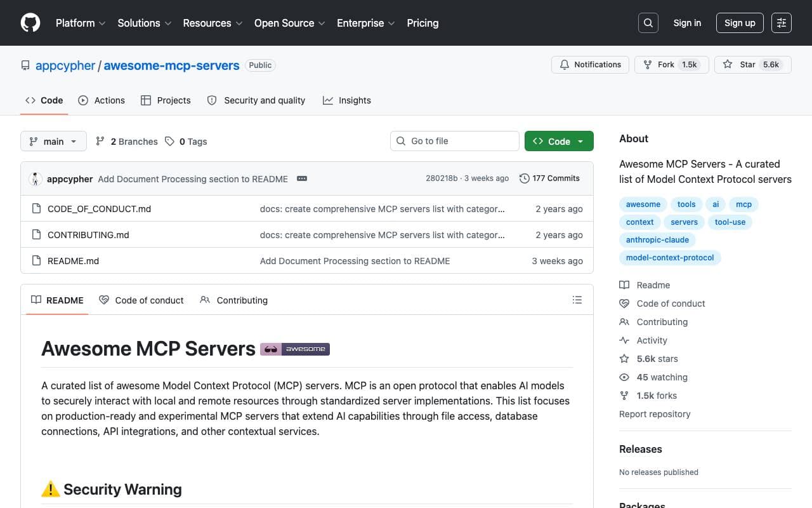Switch to the Code tab

click(44, 100)
